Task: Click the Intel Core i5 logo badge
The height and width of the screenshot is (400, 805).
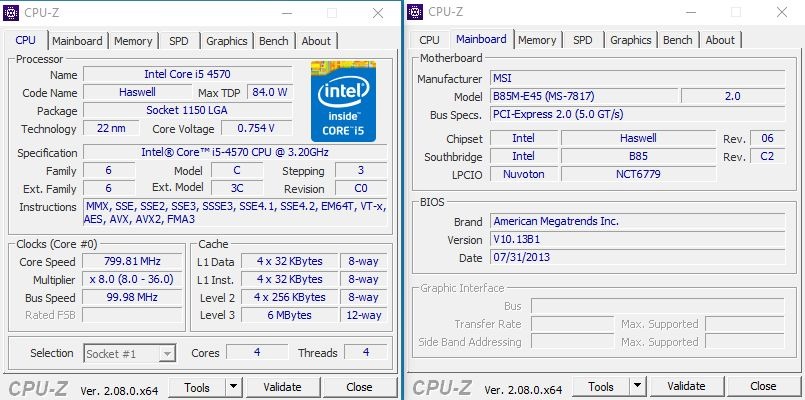Action: coord(343,101)
